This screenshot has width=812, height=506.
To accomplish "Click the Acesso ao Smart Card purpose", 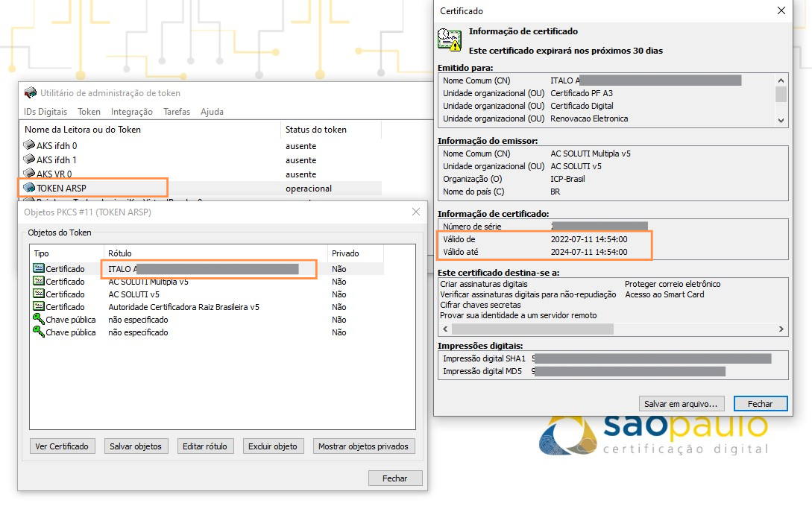I will 664,294.
